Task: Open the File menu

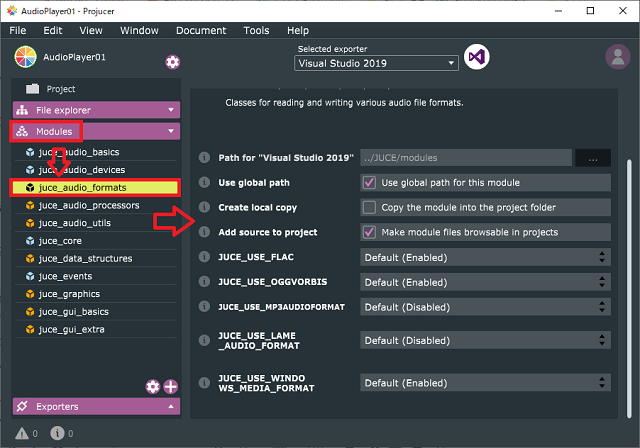Action: (18, 31)
